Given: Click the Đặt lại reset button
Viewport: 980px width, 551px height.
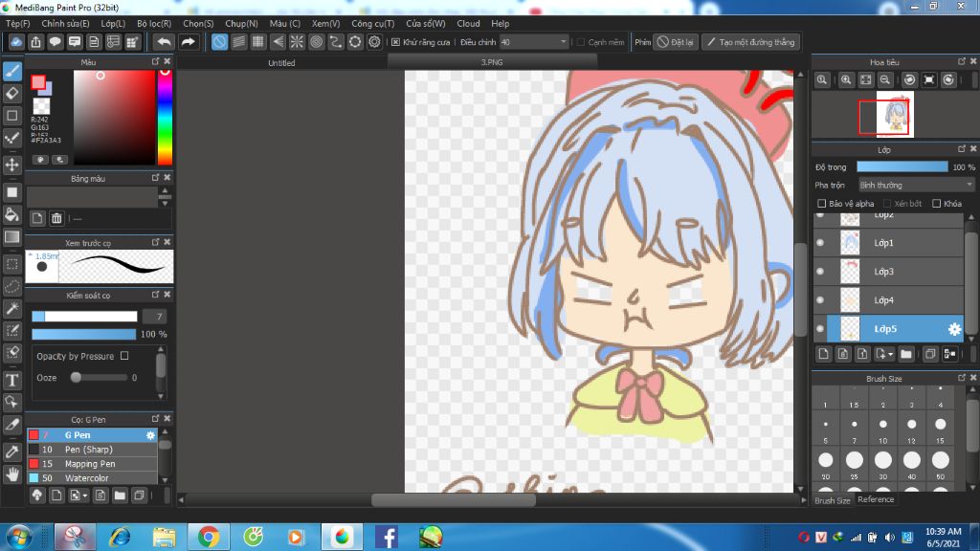Looking at the screenshot, I should click(676, 42).
